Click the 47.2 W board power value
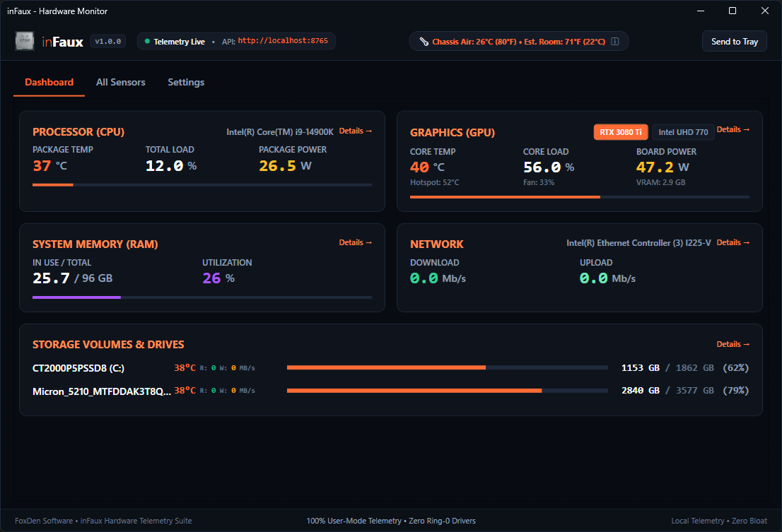The width and height of the screenshot is (782, 532). (663, 167)
